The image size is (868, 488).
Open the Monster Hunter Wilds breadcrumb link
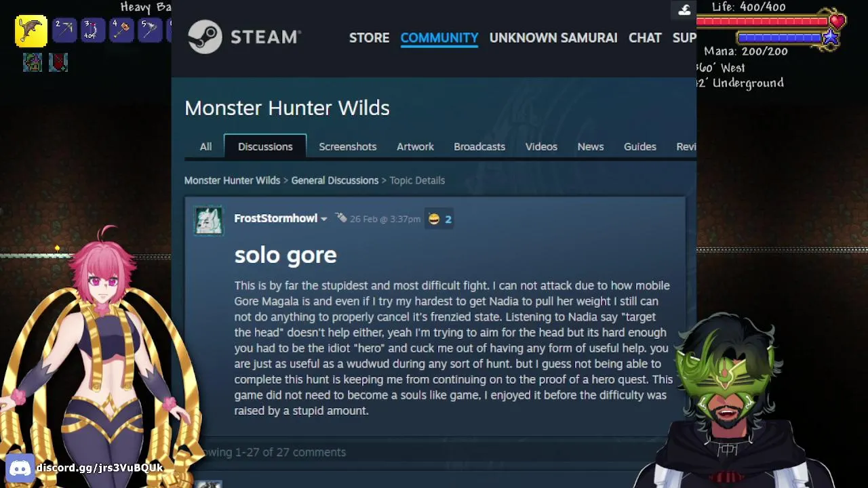(x=232, y=180)
